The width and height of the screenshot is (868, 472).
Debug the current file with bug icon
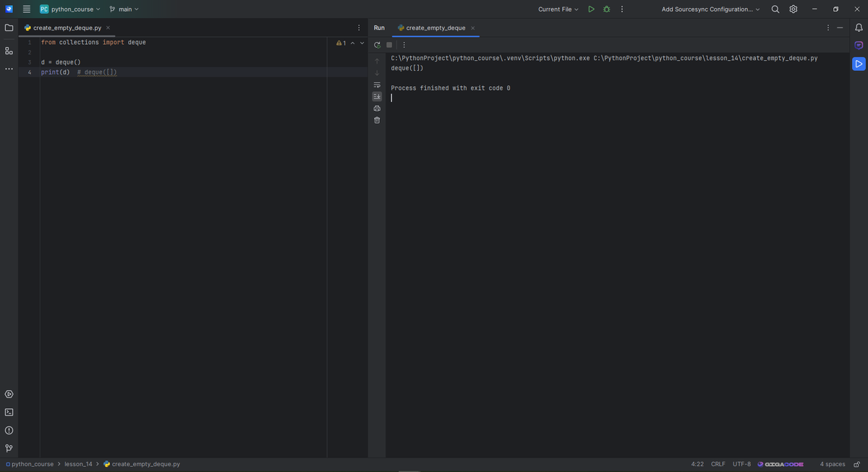pyautogui.click(x=607, y=9)
